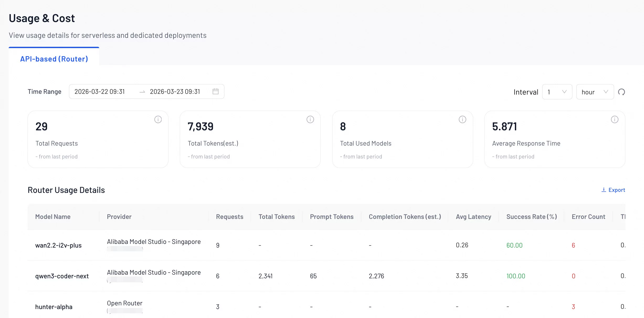Viewport: 644px width, 318px height.
Task: Export the Router Usage Details
Action: click(613, 190)
